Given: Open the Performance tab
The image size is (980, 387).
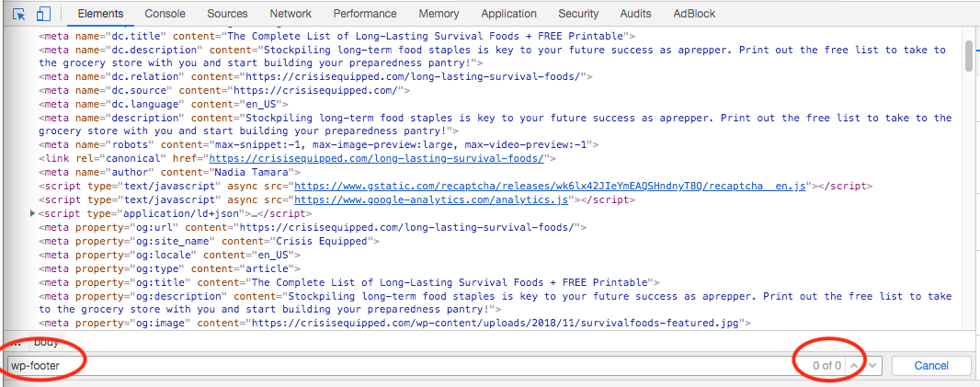Looking at the screenshot, I should pyautogui.click(x=365, y=14).
